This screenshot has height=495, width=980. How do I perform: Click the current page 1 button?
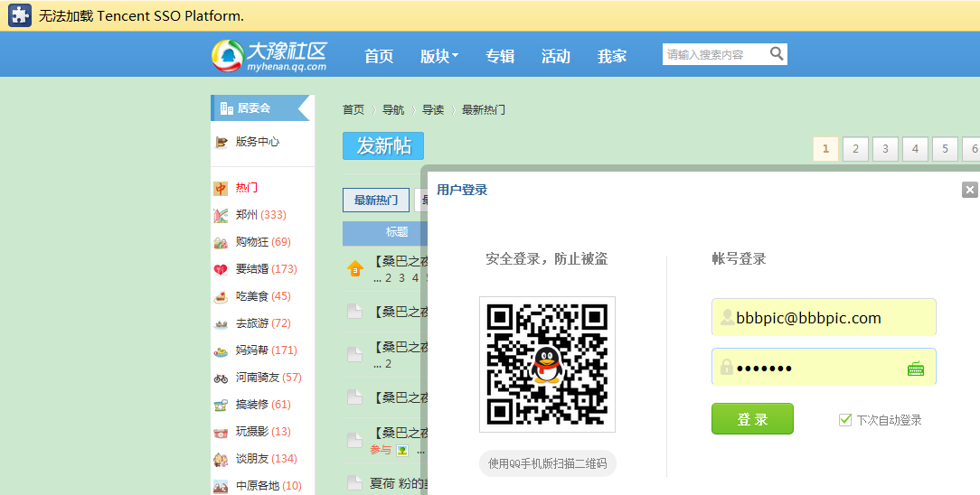(825, 148)
